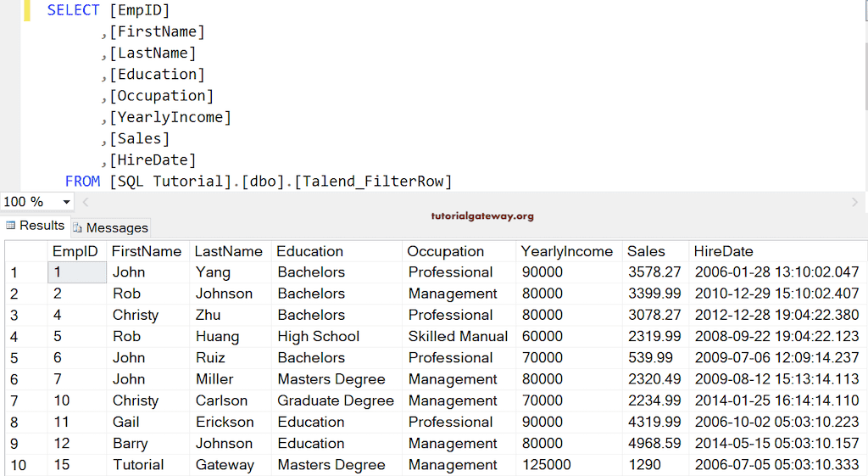Select row number 10 header

26,465
